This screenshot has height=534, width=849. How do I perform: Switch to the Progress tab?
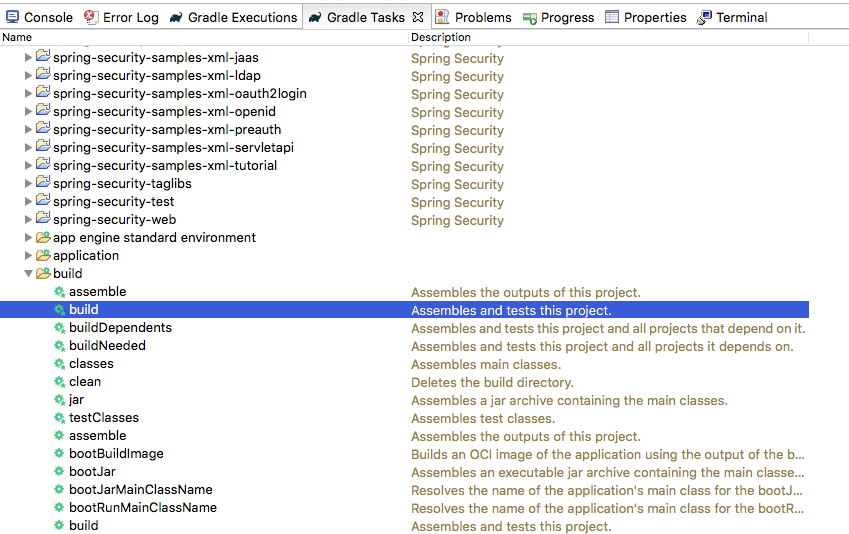tap(558, 17)
